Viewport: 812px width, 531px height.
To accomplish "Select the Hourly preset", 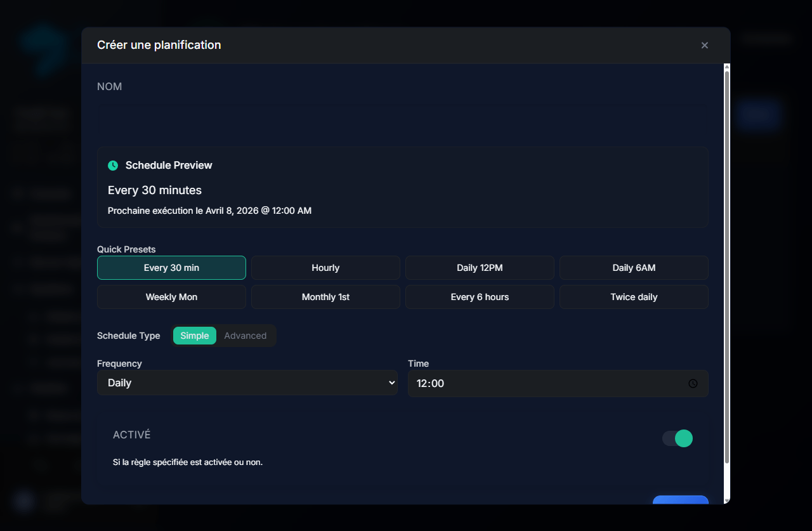I will coord(325,268).
